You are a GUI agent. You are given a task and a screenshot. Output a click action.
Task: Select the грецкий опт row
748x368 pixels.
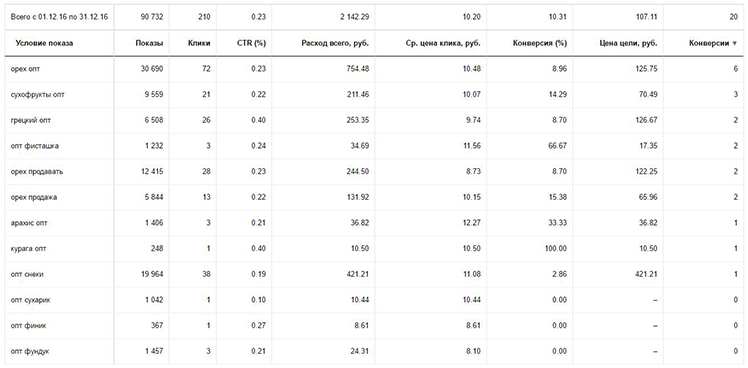374,120
